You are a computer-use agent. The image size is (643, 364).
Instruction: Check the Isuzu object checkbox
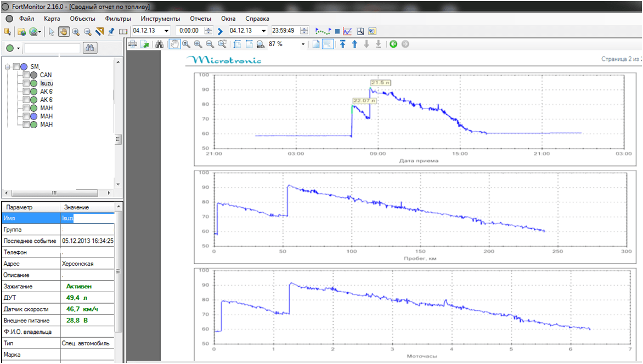tap(26, 83)
